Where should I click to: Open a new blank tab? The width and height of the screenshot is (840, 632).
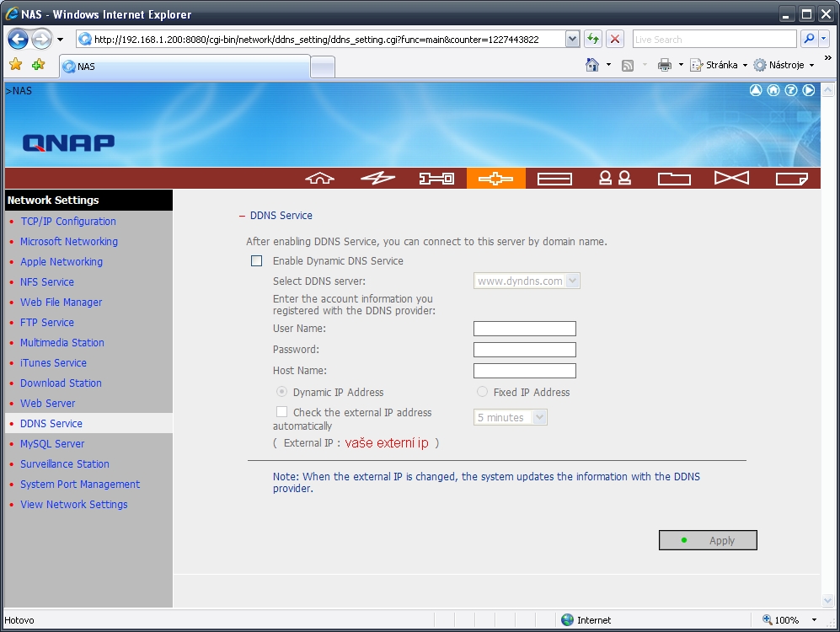[323, 67]
